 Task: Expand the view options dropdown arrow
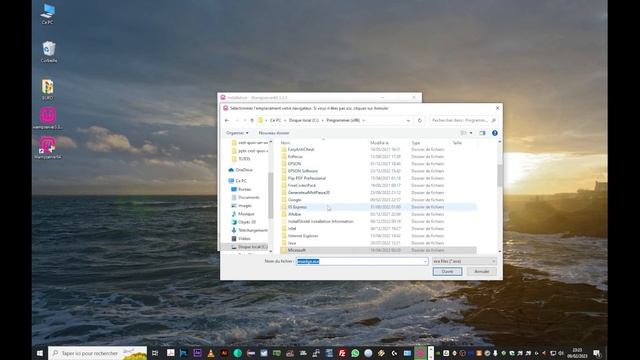[x=471, y=133]
